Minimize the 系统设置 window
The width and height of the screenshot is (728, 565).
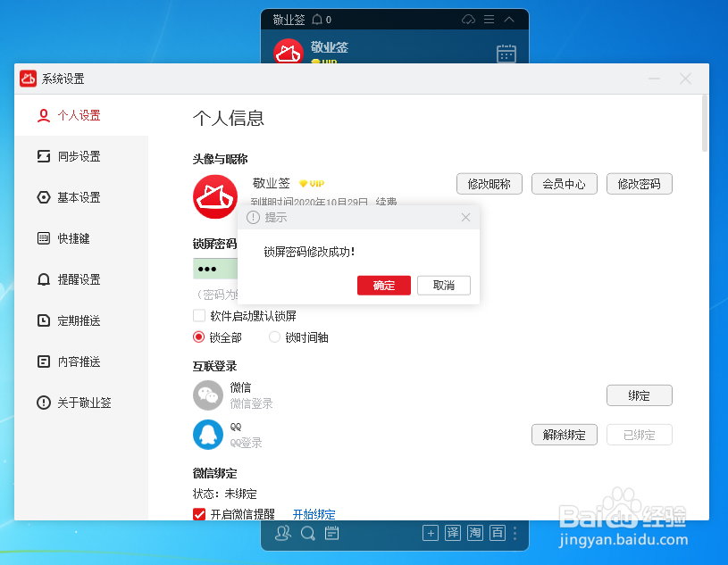(654, 79)
